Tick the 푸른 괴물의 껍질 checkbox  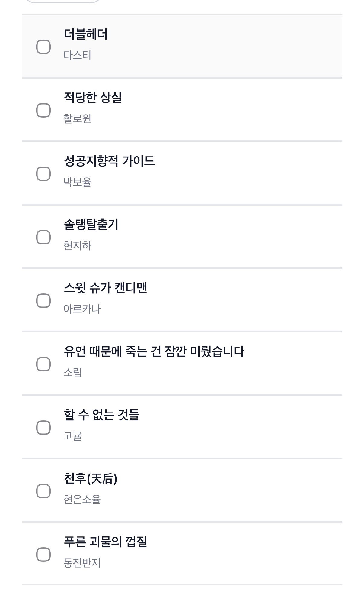pyautogui.click(x=43, y=555)
